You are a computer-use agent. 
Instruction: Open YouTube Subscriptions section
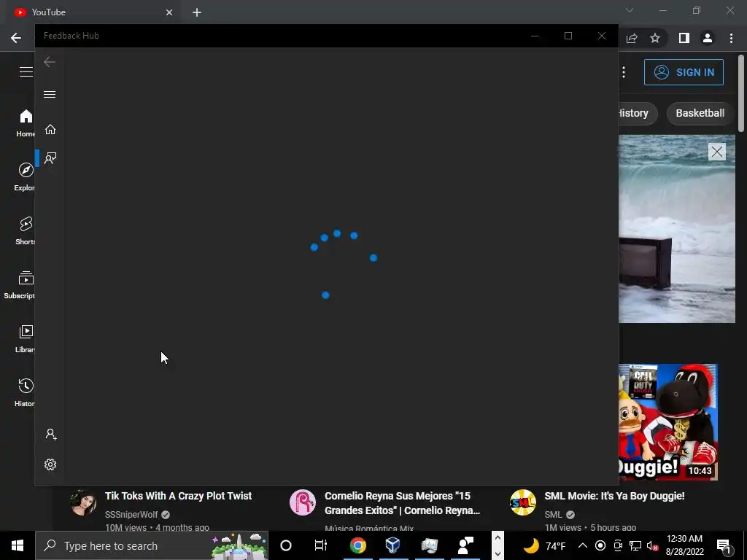click(x=20, y=285)
